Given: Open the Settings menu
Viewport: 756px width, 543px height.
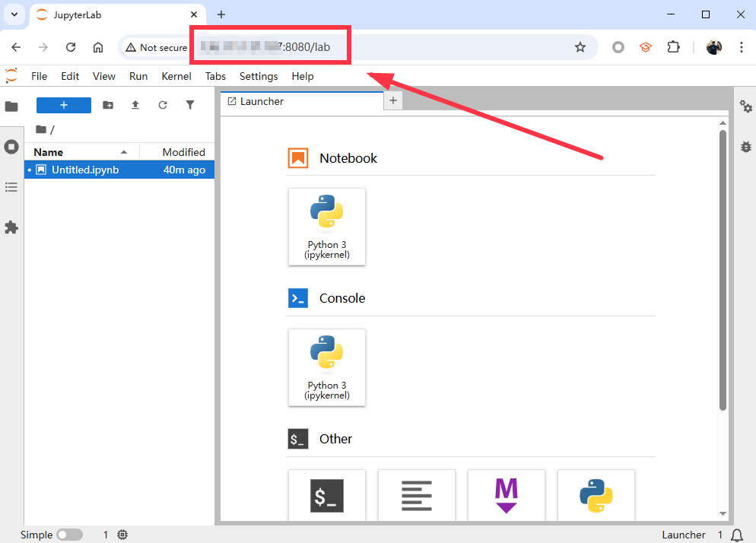Looking at the screenshot, I should [259, 76].
